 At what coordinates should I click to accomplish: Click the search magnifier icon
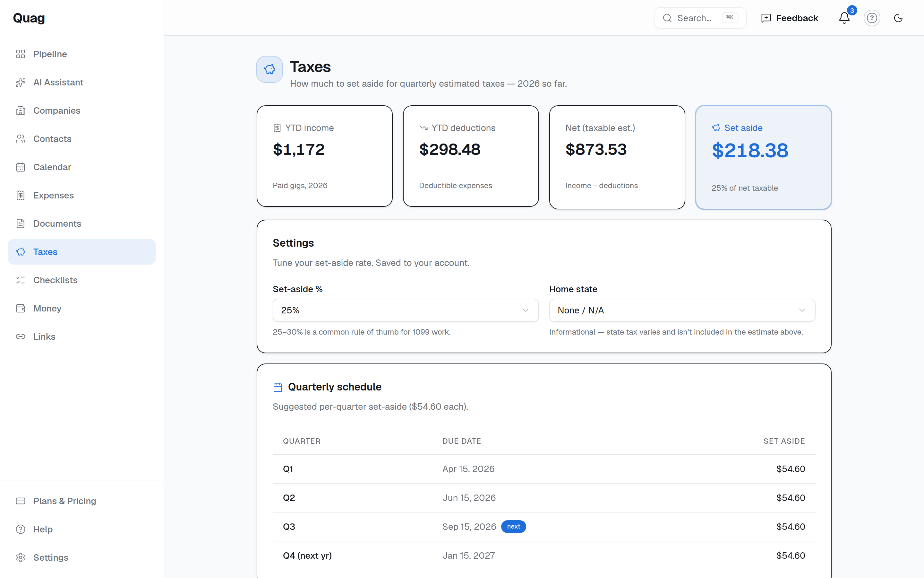click(x=667, y=18)
